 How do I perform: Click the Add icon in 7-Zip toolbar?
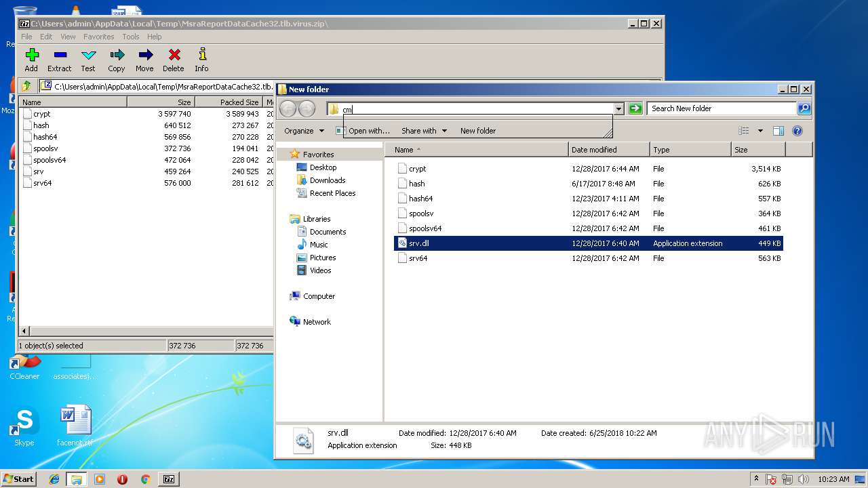[31, 60]
